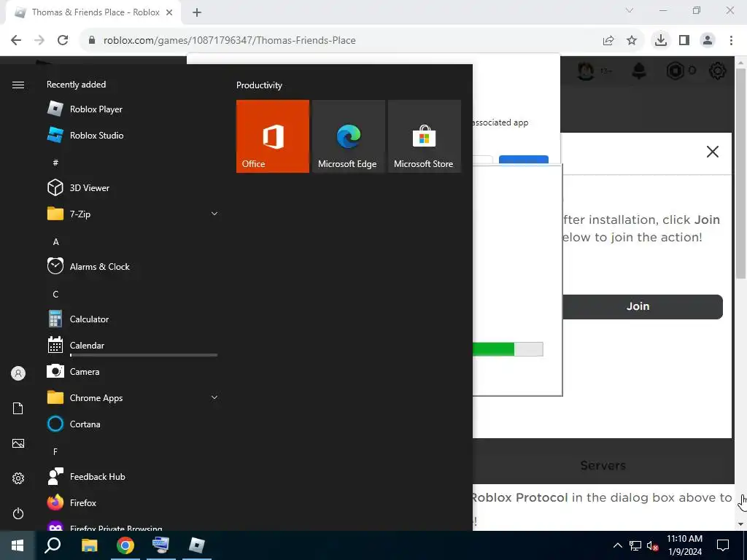Click the Power button in Start sidebar

(18, 513)
